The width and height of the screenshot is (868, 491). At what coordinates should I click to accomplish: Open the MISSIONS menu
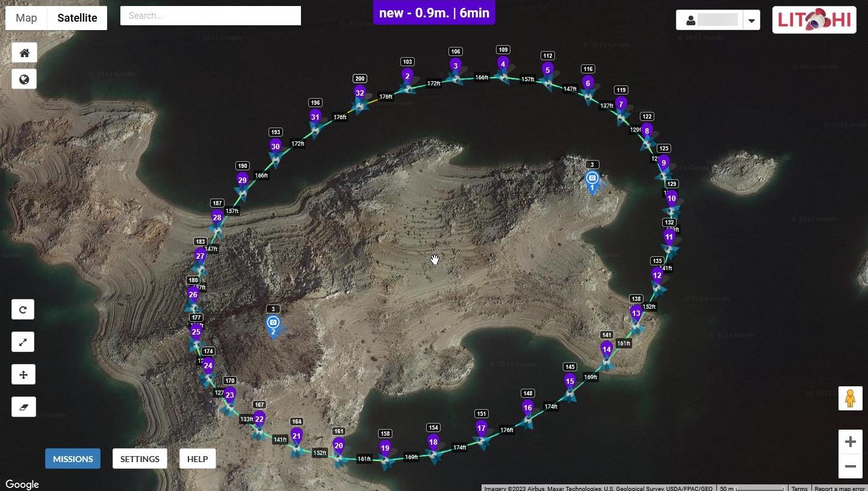tap(73, 459)
